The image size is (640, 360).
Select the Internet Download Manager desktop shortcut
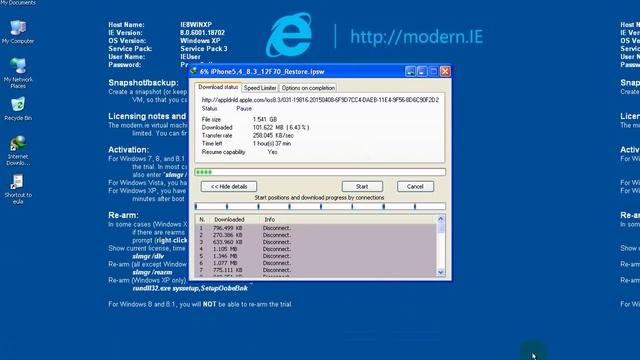(x=18, y=151)
